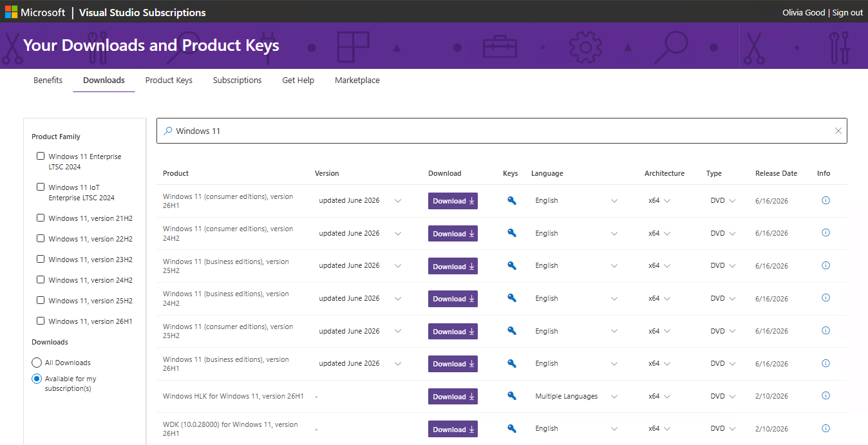Click key icon for business editions 25H2 row

pyautogui.click(x=512, y=265)
